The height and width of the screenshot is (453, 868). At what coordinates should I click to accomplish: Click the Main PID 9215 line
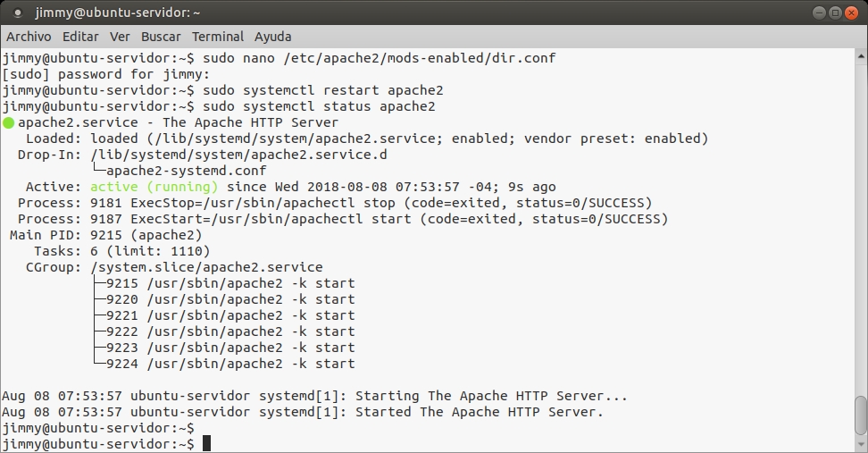click(105, 235)
